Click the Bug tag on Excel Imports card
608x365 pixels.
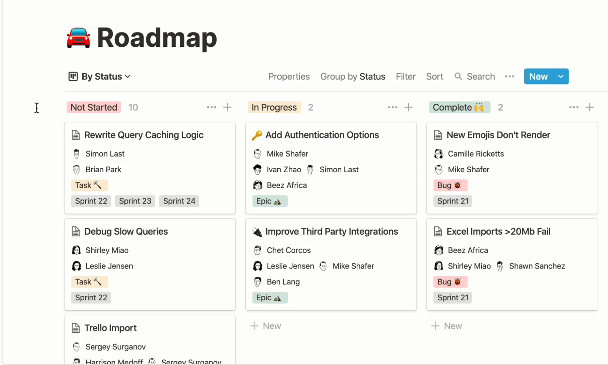pyautogui.click(x=450, y=282)
